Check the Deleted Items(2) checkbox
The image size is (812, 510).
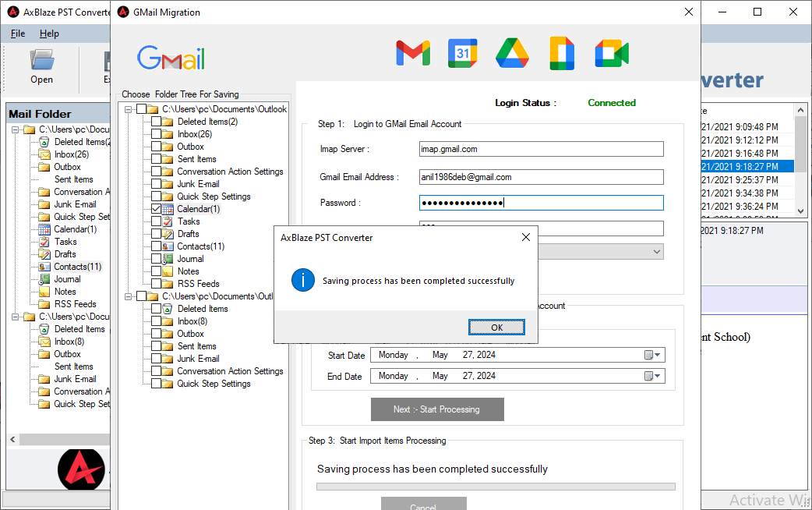(156, 122)
